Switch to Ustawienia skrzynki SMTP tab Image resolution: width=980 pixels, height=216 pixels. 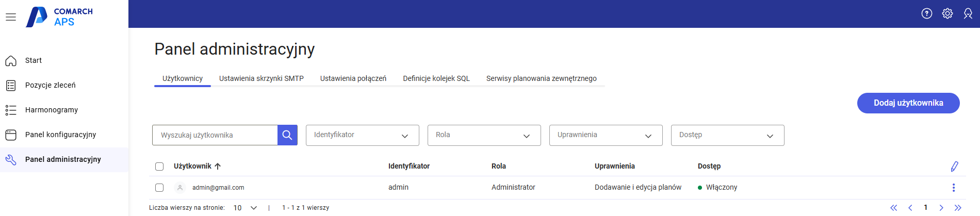coord(261,78)
